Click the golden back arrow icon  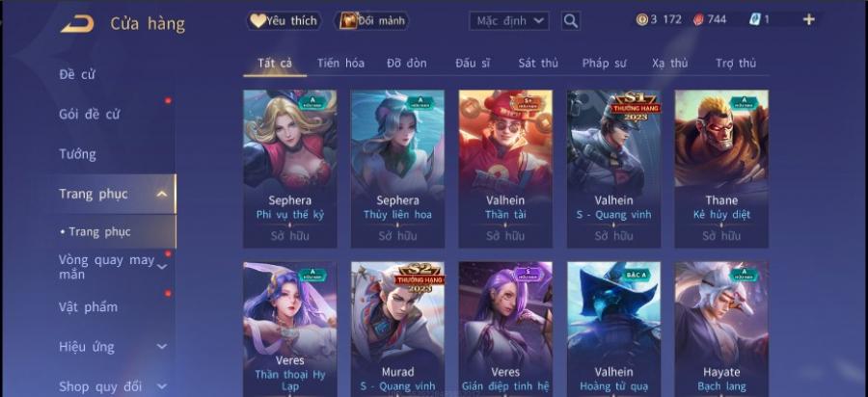coord(77,24)
